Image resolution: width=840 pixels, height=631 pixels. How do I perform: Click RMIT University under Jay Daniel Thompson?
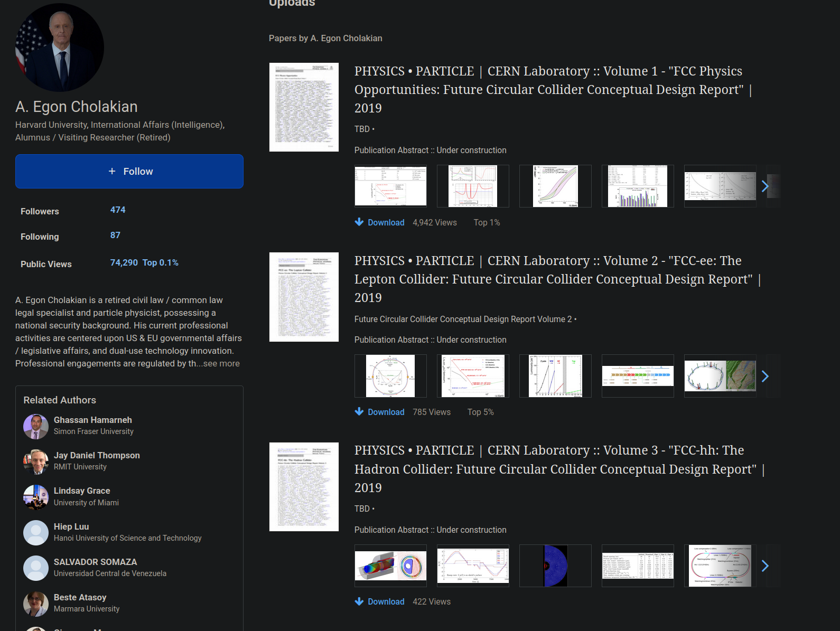click(80, 467)
